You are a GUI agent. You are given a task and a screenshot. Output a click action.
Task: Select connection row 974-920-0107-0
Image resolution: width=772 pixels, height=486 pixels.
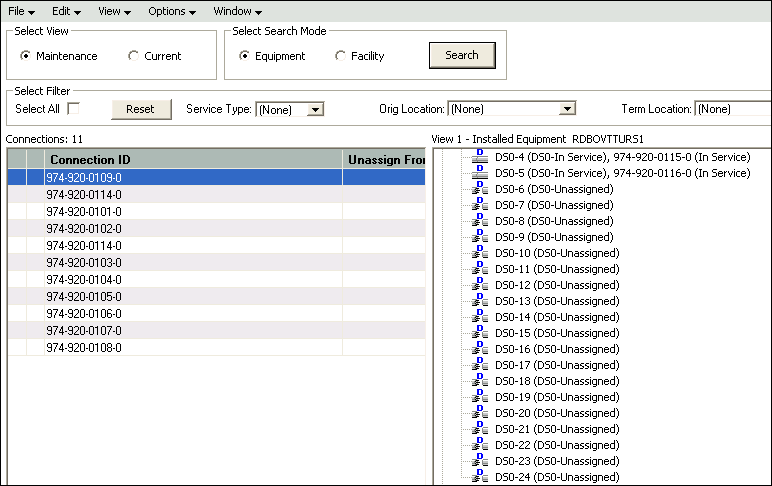click(217, 330)
